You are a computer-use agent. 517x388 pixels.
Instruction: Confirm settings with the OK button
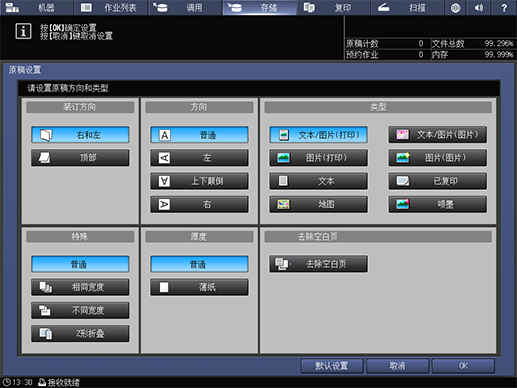pos(463,366)
